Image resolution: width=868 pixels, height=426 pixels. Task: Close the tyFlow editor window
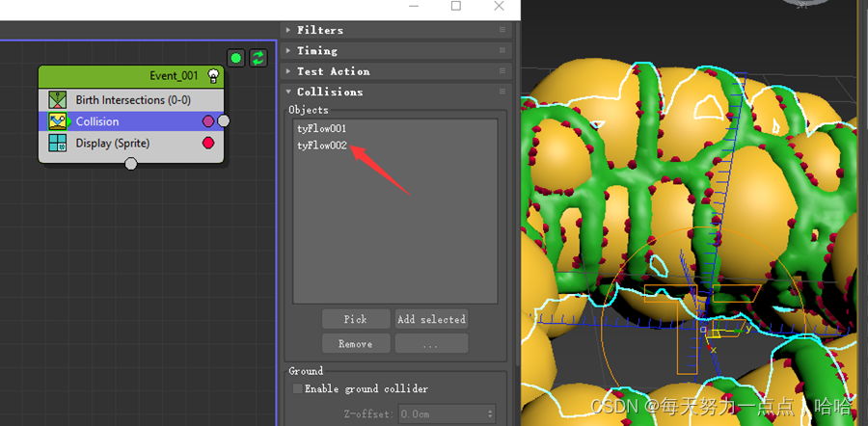[499, 6]
